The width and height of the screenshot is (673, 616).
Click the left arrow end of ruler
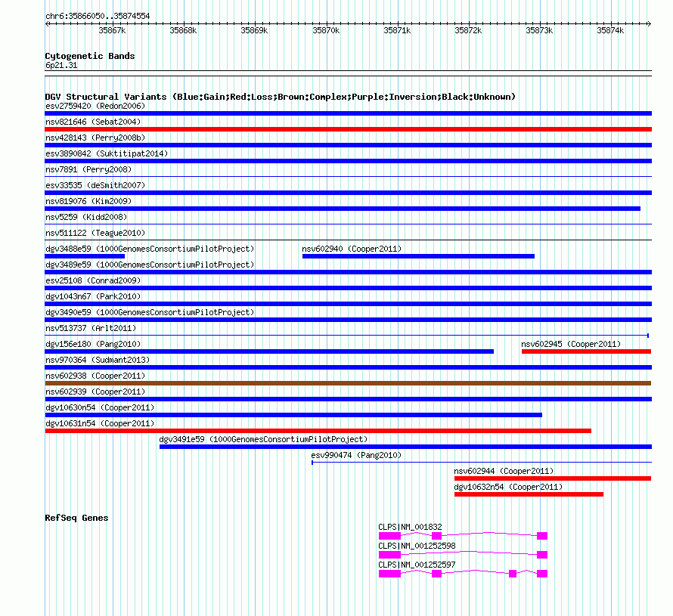click(x=47, y=24)
